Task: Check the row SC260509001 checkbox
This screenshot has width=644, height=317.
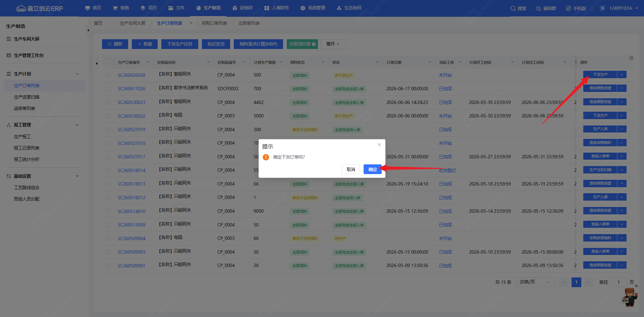Action: click(x=108, y=265)
